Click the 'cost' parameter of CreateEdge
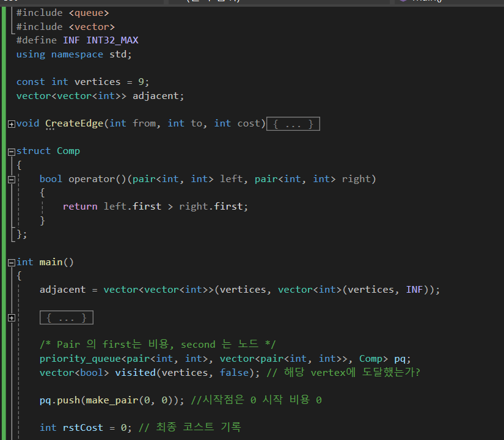504x440 pixels. [249, 123]
